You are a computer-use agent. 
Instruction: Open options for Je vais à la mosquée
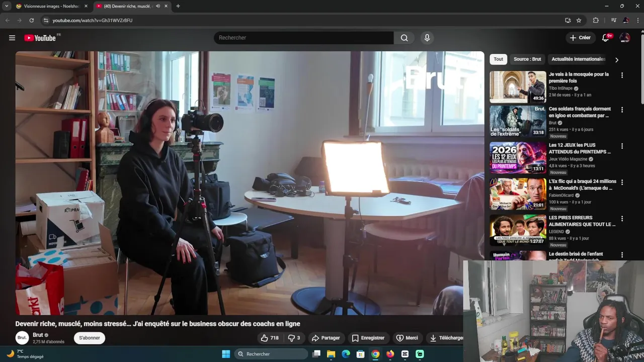[x=622, y=75]
